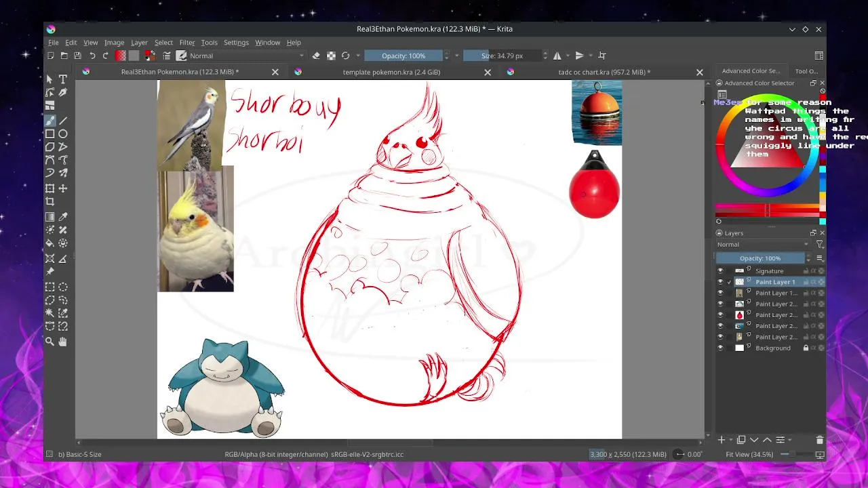Select the Transform tool
Screen dimensions: 868x488
coord(50,188)
